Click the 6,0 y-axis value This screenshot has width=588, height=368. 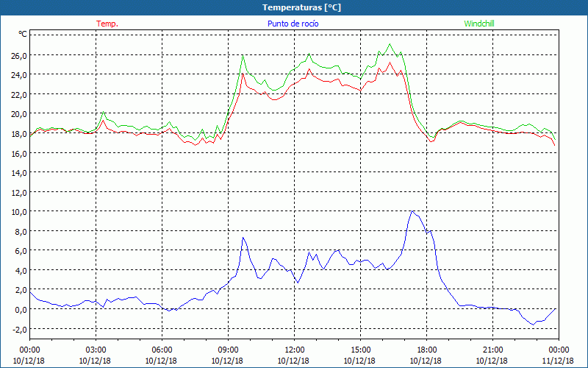[x=21, y=251]
